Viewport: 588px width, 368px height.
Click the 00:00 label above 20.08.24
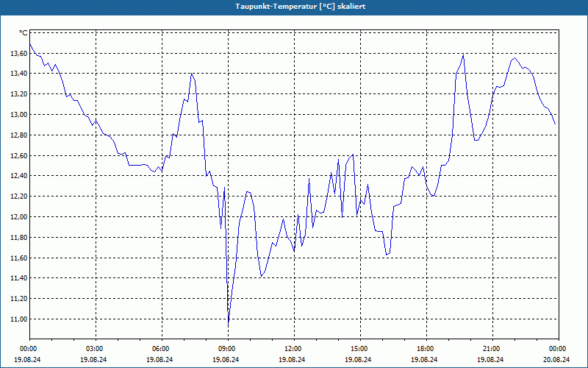559,349
